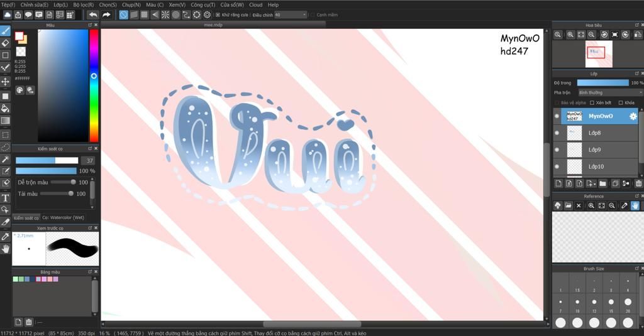Open the Cloud menu

[255, 5]
